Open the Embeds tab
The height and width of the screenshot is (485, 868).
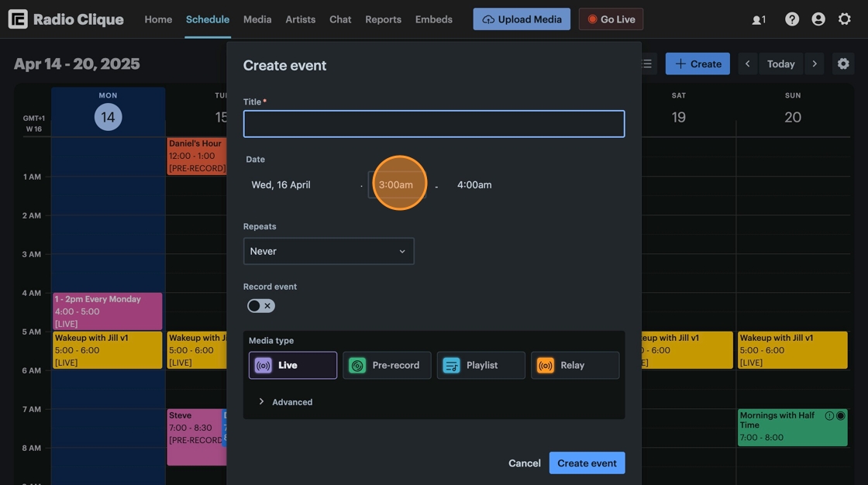coord(434,19)
